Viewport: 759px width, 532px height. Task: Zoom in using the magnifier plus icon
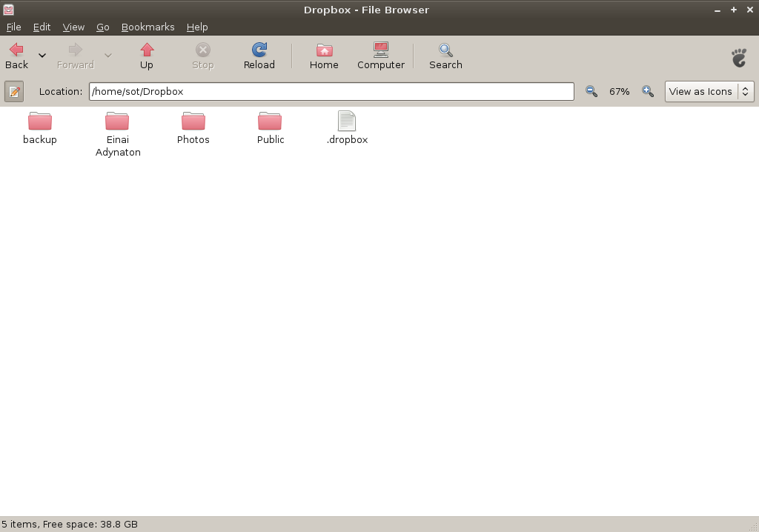coord(647,91)
